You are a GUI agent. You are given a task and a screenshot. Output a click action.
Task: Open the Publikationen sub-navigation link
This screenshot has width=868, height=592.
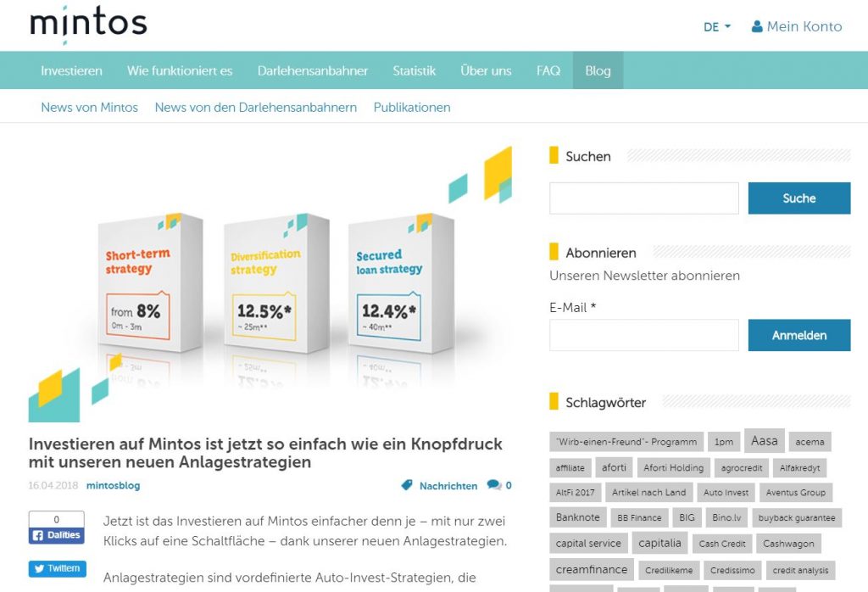(x=412, y=108)
